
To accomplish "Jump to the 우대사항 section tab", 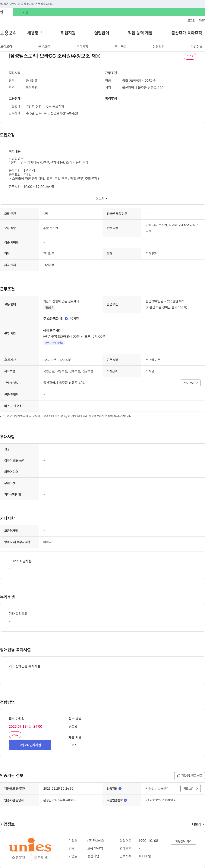I will coord(82,47).
